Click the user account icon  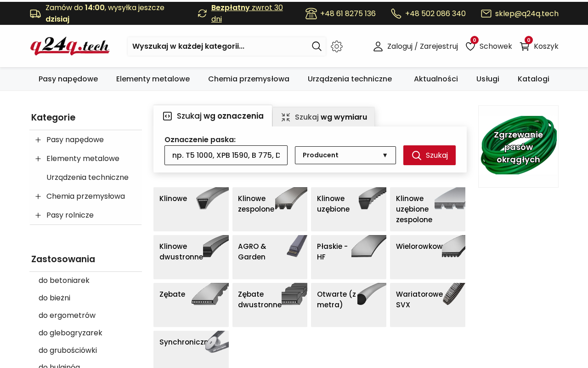378,46
